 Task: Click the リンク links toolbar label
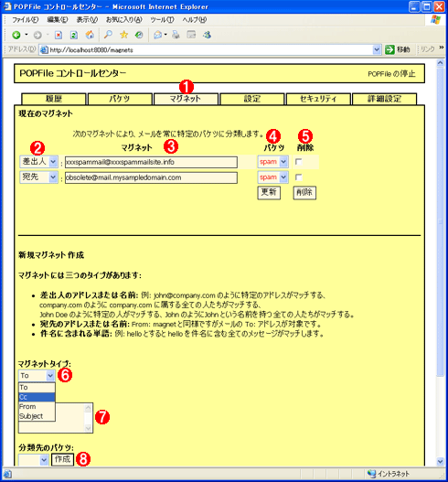click(x=428, y=49)
